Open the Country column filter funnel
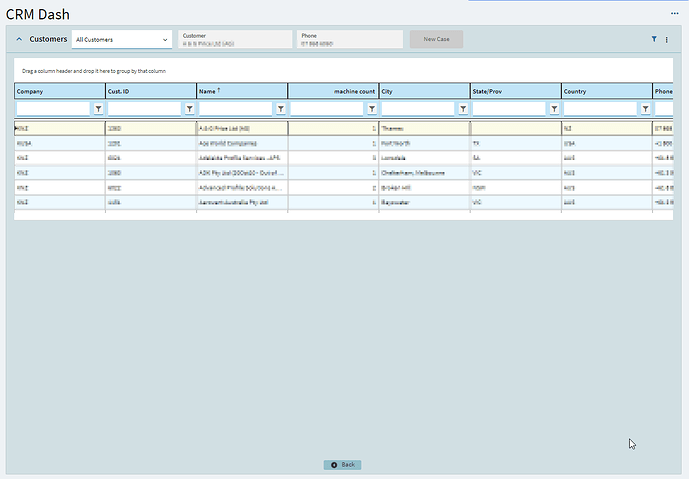This screenshot has width=689, height=479. (x=645, y=109)
